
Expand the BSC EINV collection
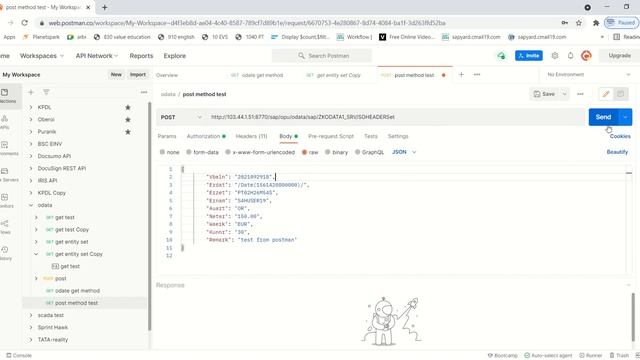click(x=31, y=144)
